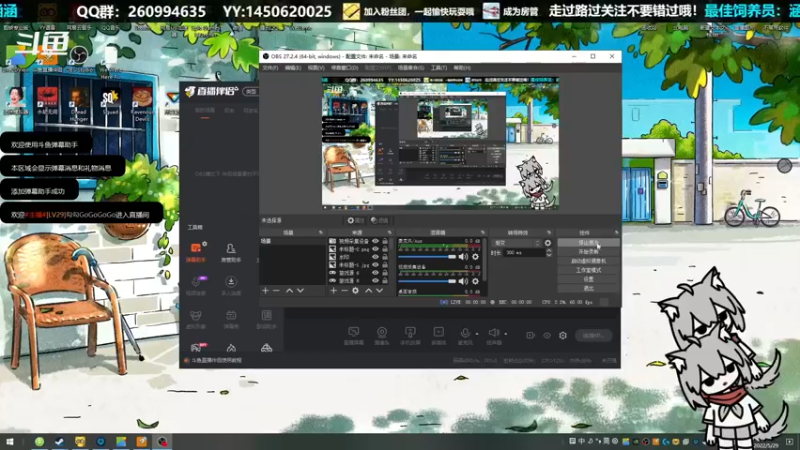Open the 编辑(E) menu in OBS
Viewport: 800px width, 450px height.
click(293, 68)
